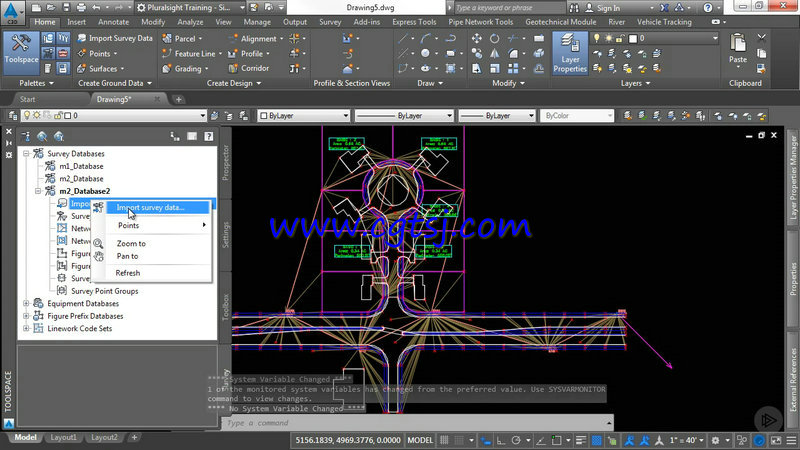Viewport: 800px width, 450px height.
Task: Choose Import survey data from context menu
Action: click(158, 207)
